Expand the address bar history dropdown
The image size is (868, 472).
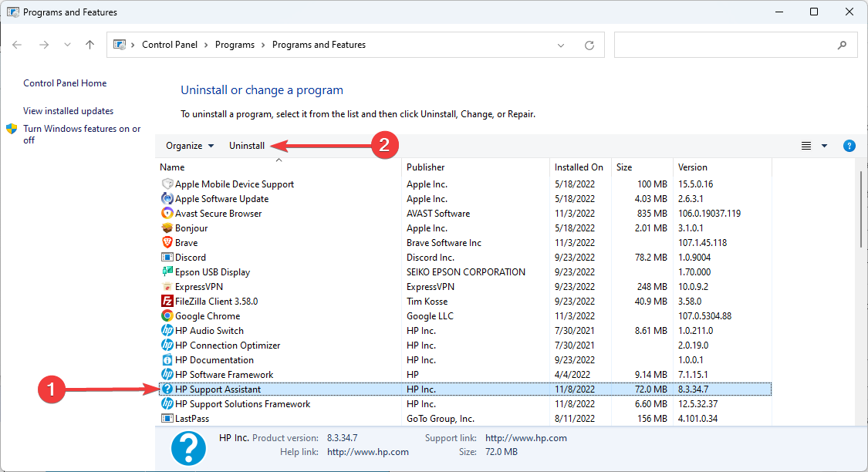pos(561,46)
